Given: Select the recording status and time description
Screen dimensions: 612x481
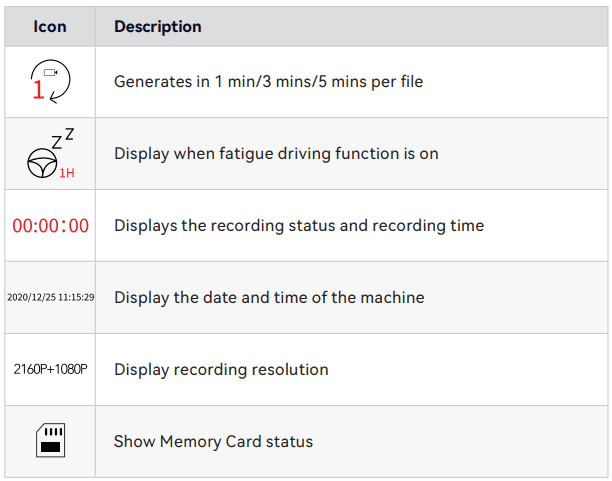Looking at the screenshot, I should pos(298,226).
